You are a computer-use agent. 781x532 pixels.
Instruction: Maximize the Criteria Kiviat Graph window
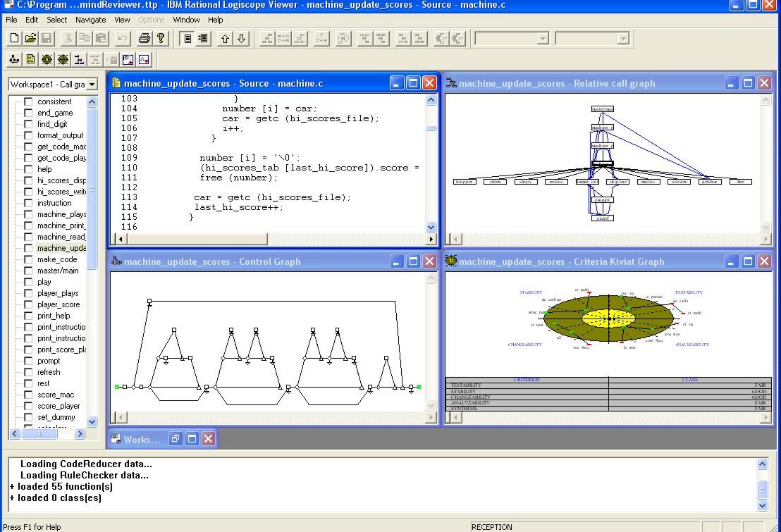tap(748, 261)
